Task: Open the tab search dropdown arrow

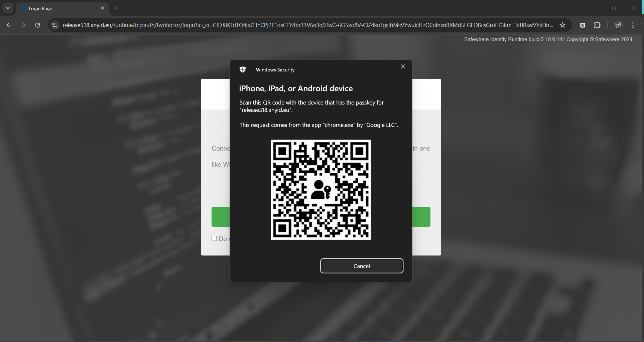Action: pyautogui.click(x=8, y=8)
